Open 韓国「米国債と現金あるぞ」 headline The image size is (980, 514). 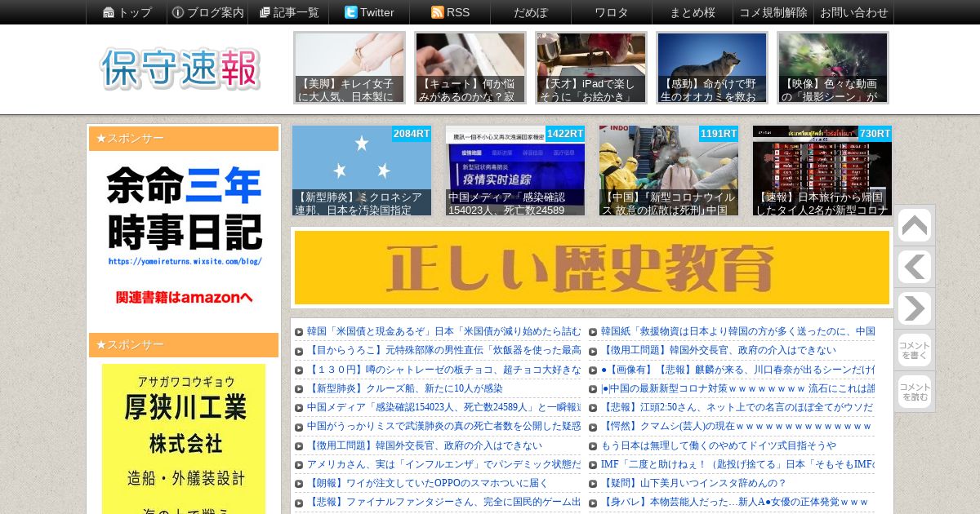pyautogui.click(x=443, y=331)
